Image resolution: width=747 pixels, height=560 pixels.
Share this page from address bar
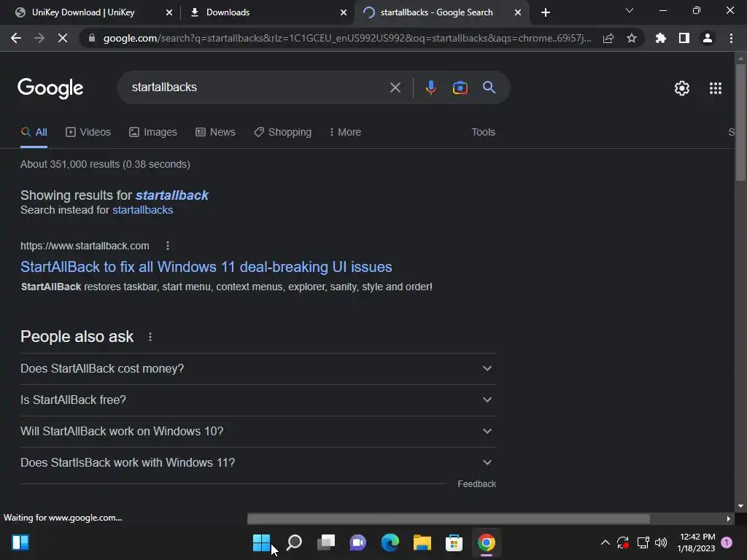(608, 38)
